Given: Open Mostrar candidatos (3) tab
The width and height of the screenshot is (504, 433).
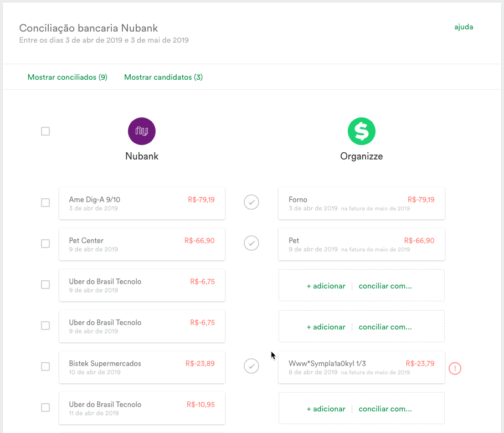Looking at the screenshot, I should [163, 77].
